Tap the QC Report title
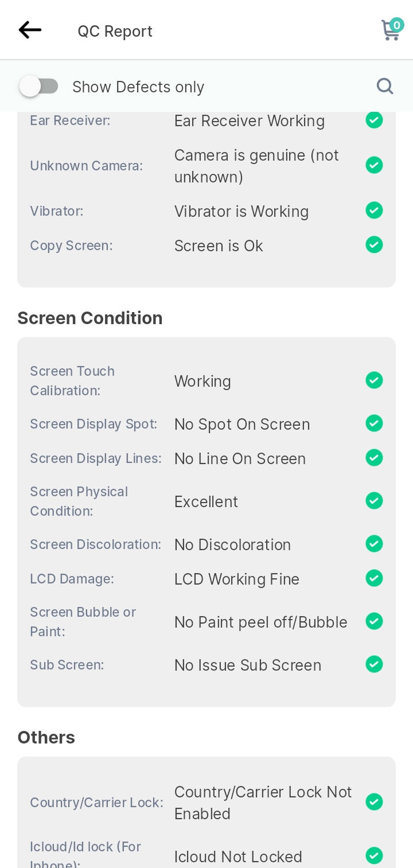The image size is (413, 868). tap(115, 31)
